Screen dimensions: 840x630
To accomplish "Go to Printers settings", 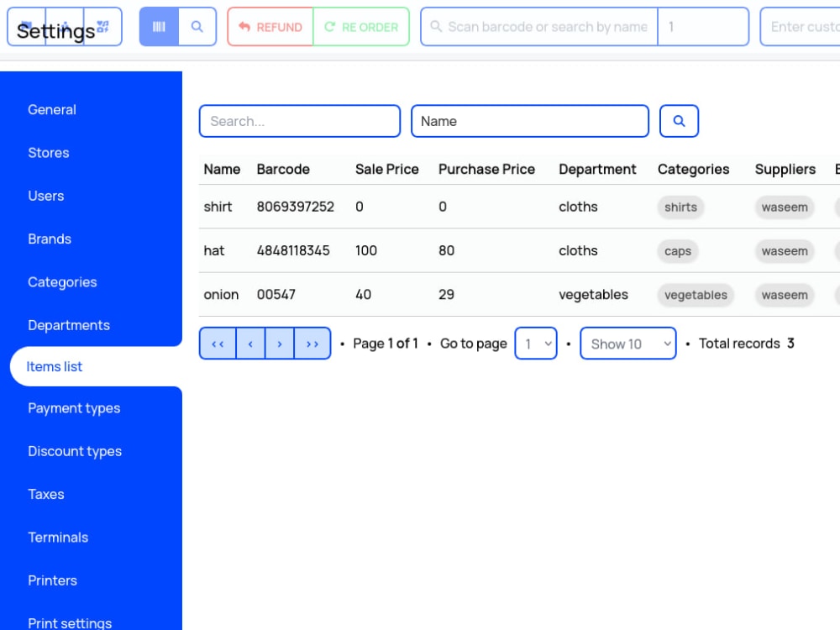I will pos(52,580).
